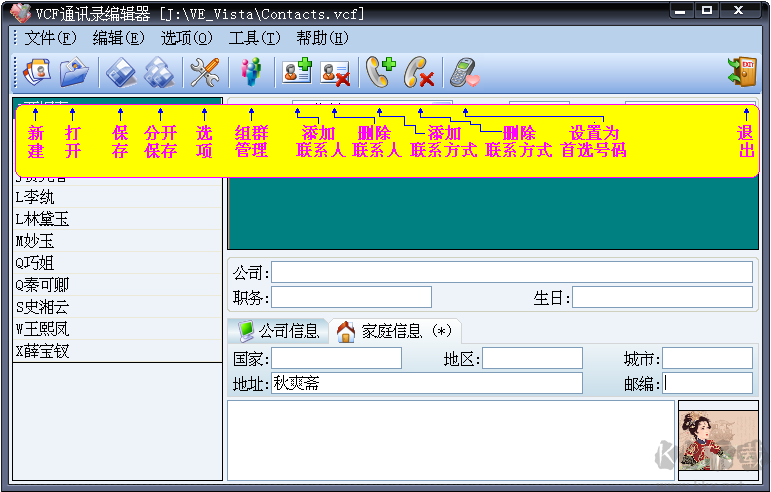Set preferred number with the mobile heart icon
Screen dimensions: 771x492
tap(464, 73)
